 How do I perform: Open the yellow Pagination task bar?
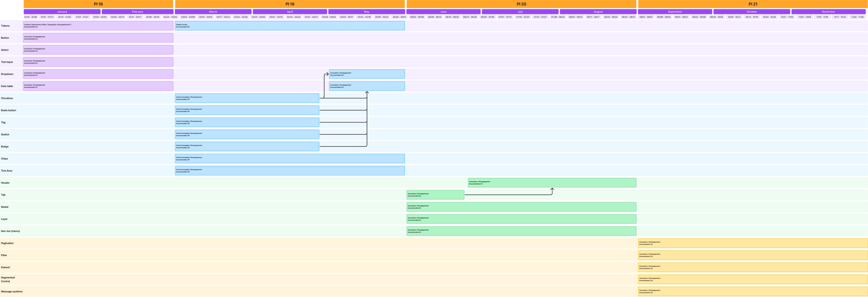pos(753,243)
